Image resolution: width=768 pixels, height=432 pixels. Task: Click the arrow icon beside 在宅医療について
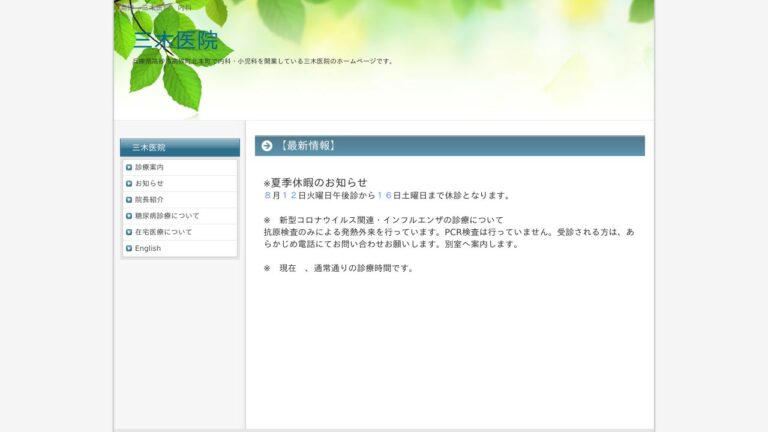point(129,231)
